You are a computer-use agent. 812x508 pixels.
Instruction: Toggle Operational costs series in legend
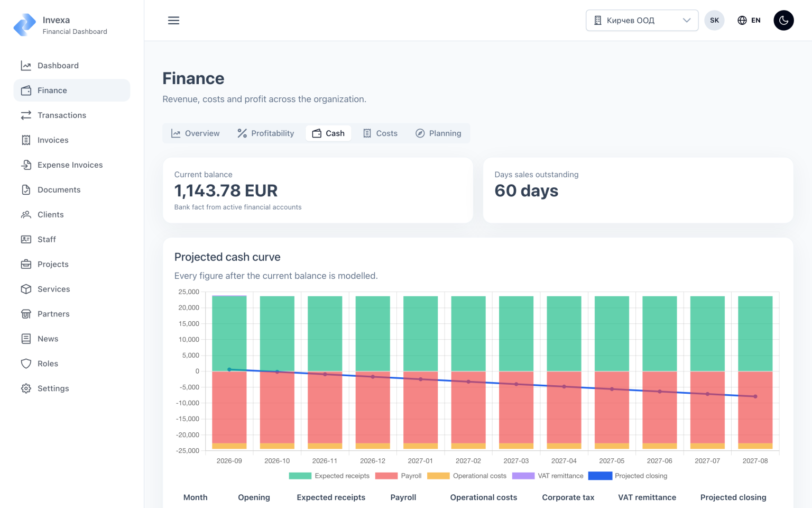[467, 476]
